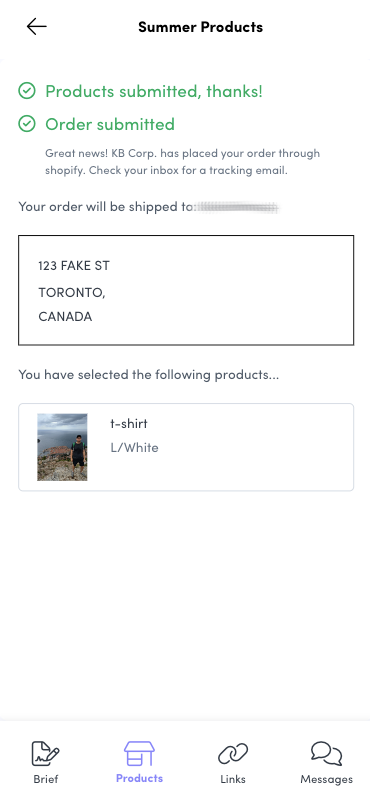Viewport: 370px width, 802px height.
Task: Click the blurred recipient name
Action: (x=237, y=207)
